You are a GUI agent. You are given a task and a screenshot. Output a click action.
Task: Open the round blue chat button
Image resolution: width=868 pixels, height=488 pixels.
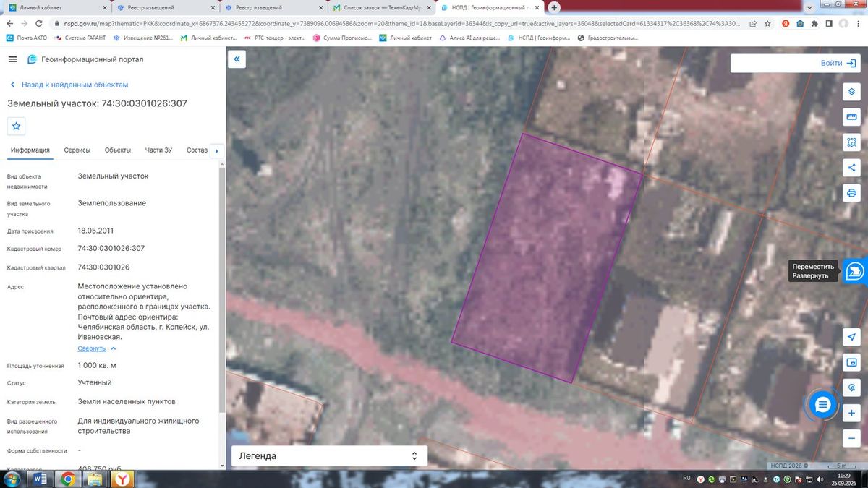(x=822, y=406)
